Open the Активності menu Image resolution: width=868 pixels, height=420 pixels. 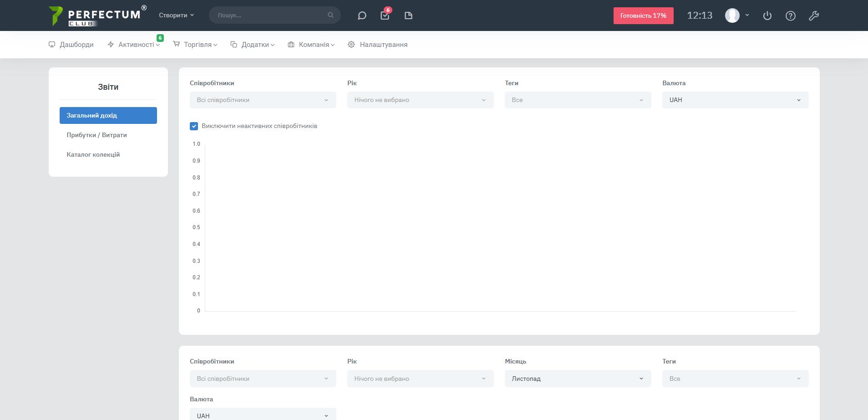point(136,45)
